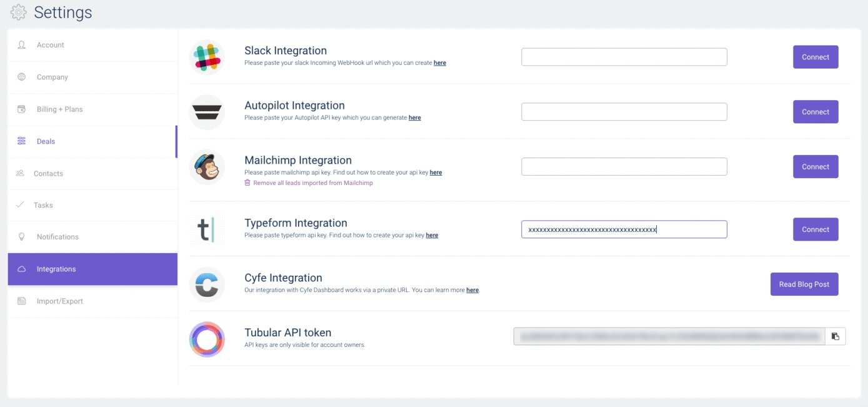Click the Read Blog Post button
Screen dimensions: 868x407
point(804,284)
